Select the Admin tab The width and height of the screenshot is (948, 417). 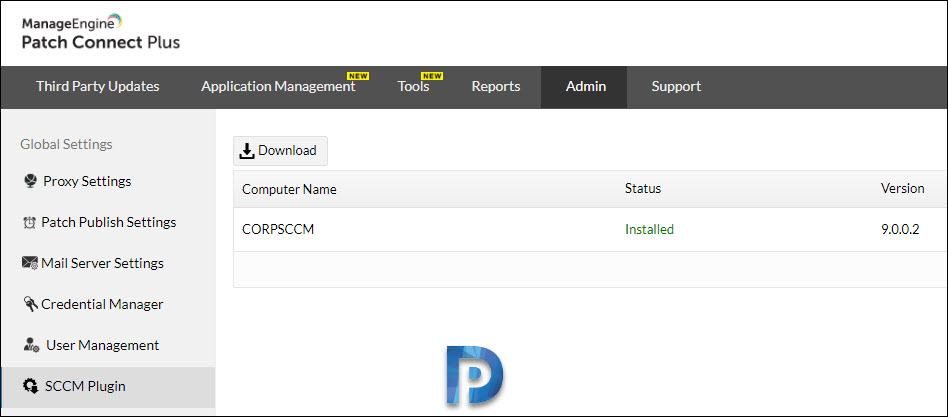pyautogui.click(x=585, y=86)
